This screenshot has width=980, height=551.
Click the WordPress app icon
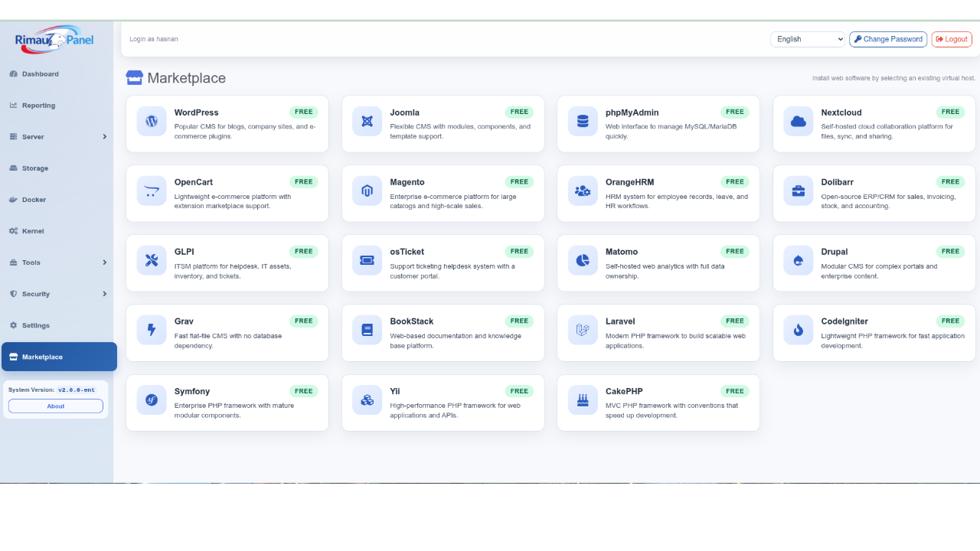(x=152, y=122)
